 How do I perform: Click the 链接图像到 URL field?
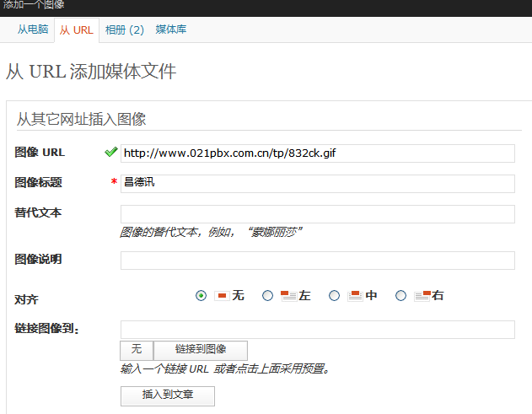[x=318, y=330]
